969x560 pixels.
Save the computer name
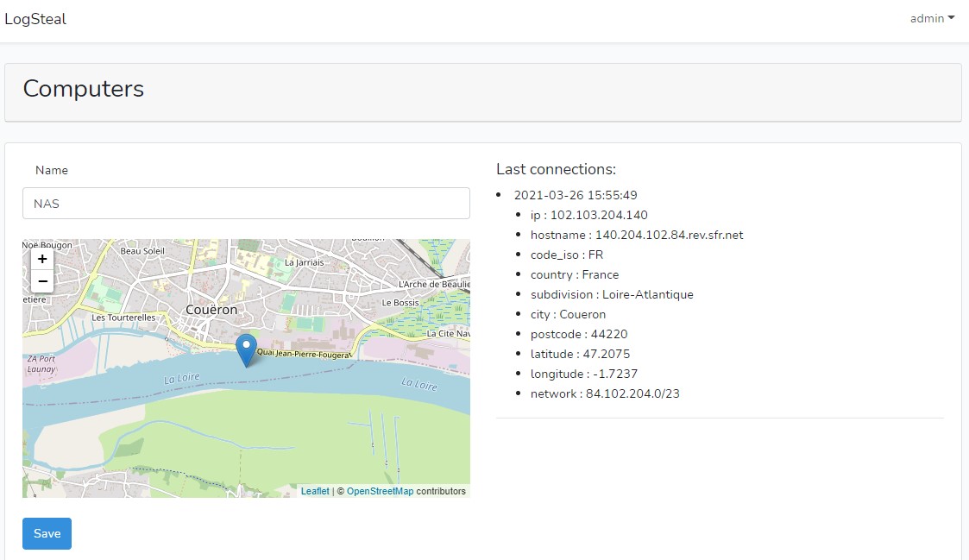tap(47, 533)
